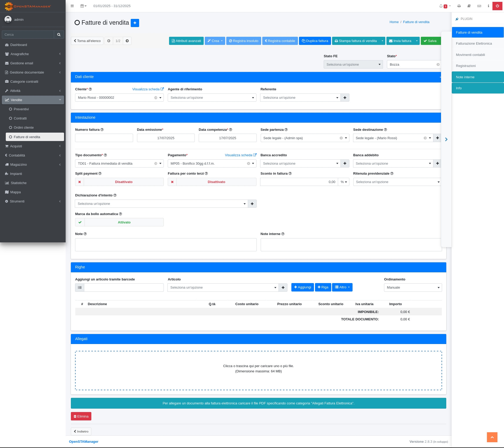Screen dimensions: 504x448
Task: Expand the Altro dropdown button
Action: [342, 287]
